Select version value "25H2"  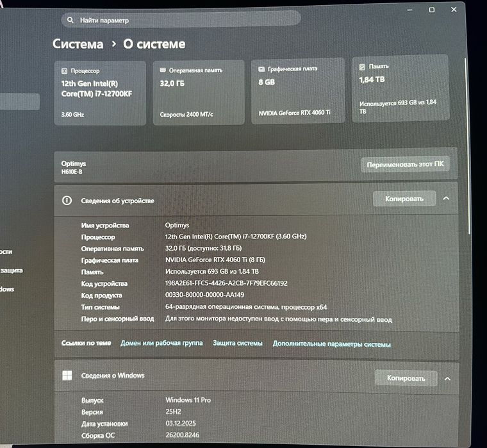(x=173, y=411)
